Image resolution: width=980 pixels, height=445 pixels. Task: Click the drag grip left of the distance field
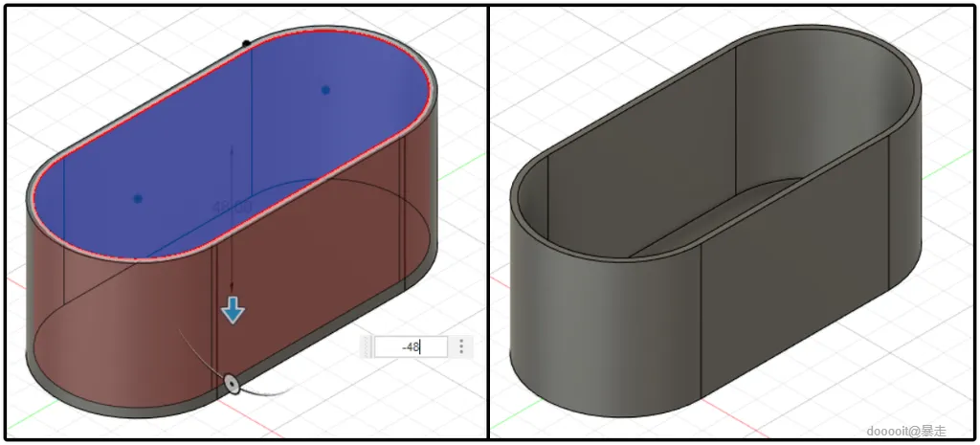pos(367,346)
